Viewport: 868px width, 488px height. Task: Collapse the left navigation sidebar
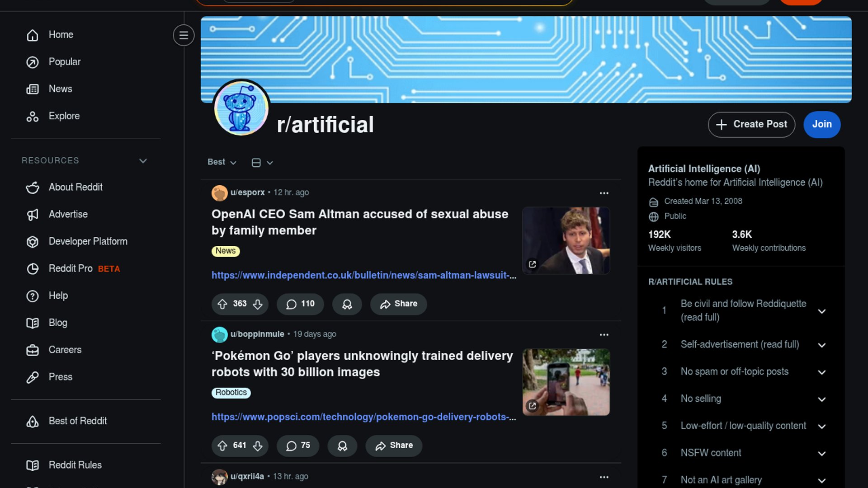(184, 35)
